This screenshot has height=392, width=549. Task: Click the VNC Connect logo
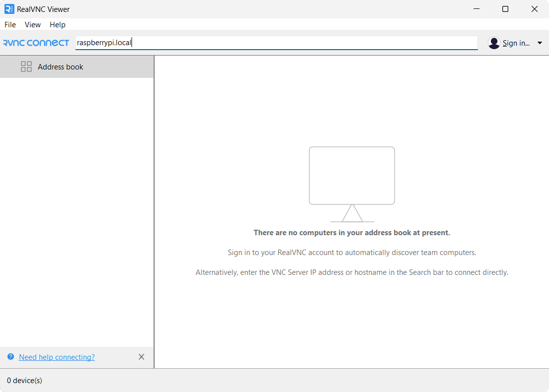[36, 43]
